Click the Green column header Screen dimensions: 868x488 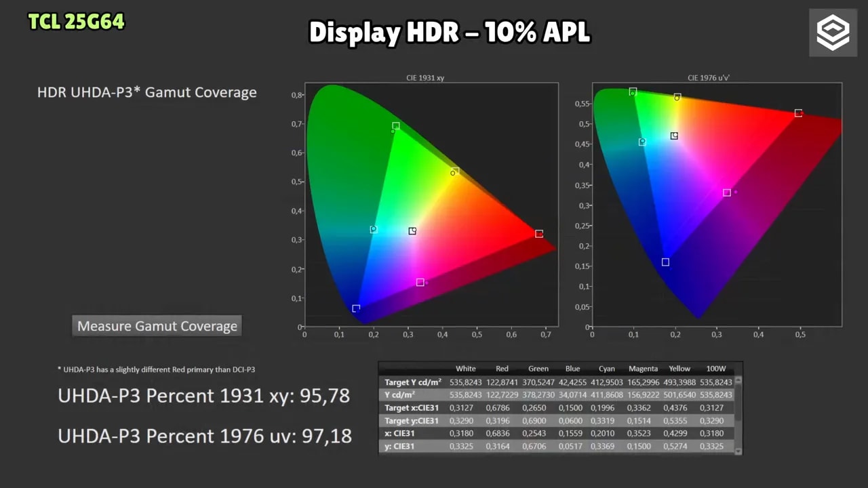coord(538,369)
